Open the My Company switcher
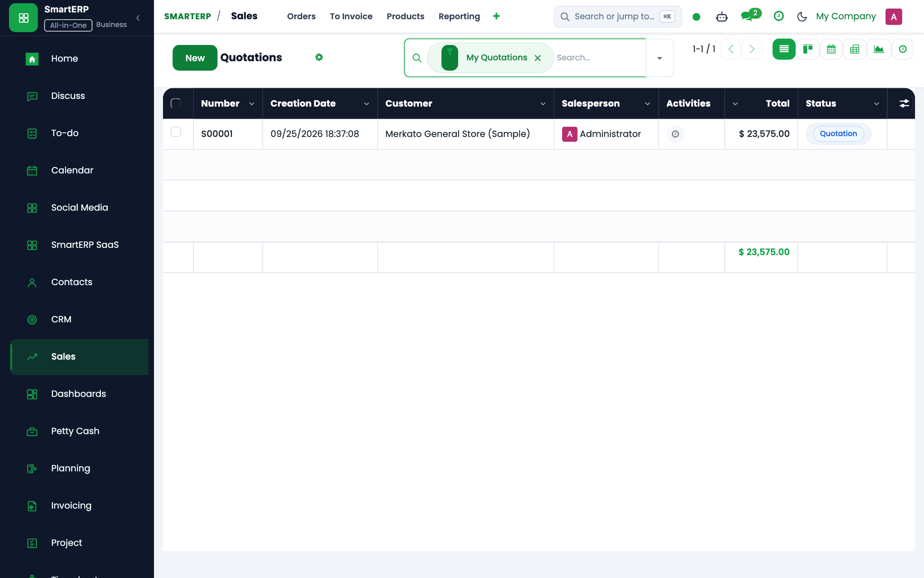 point(846,16)
